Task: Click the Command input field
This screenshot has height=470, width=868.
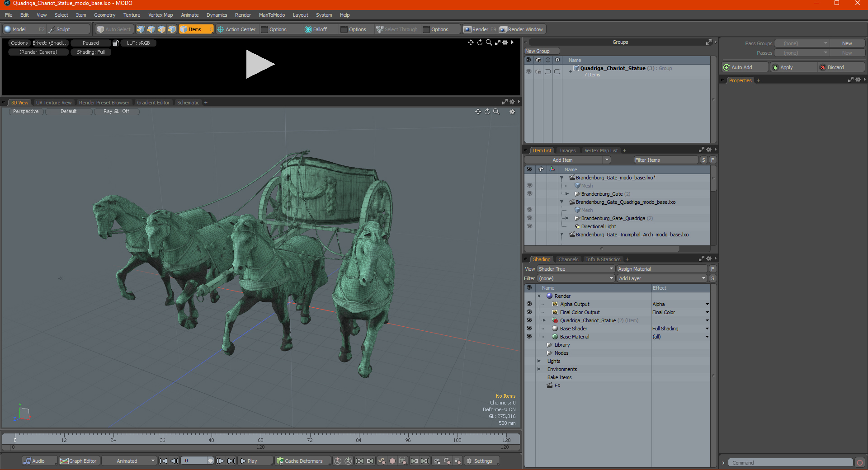Action: click(790, 462)
